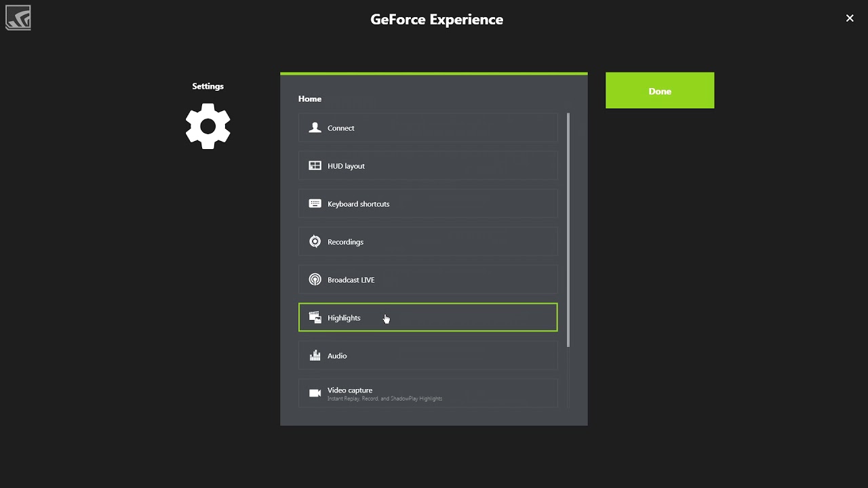Image resolution: width=868 pixels, height=488 pixels.
Task: Click the Highlights clapperboard icon
Action: (x=315, y=317)
